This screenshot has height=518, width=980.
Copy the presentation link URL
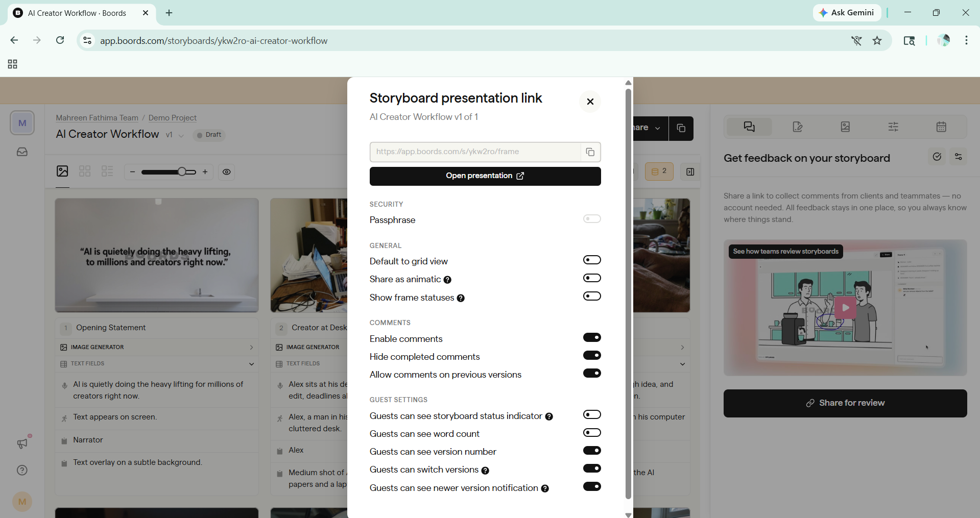click(590, 152)
